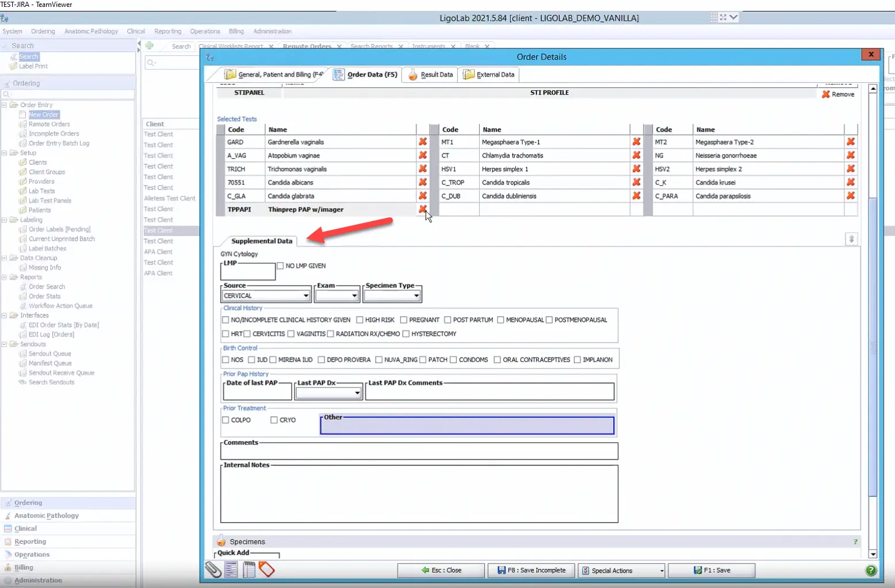Click the Order Details vertical scrollbar up arrow

click(873, 89)
